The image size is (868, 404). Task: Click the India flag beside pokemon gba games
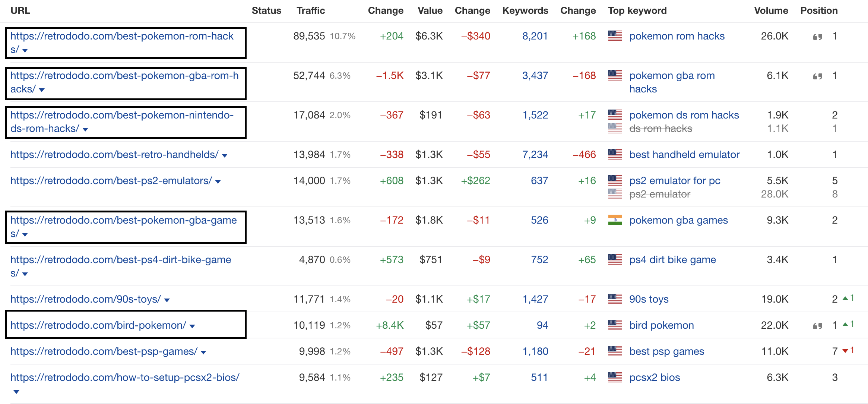coord(615,220)
